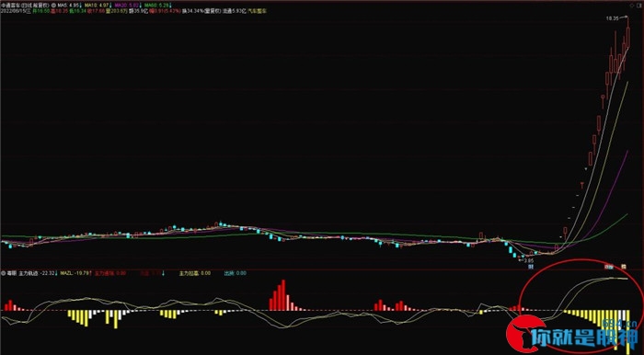Click tallest red histogram bar in indicator
The width and height of the screenshot is (644, 355).
click(x=283, y=295)
